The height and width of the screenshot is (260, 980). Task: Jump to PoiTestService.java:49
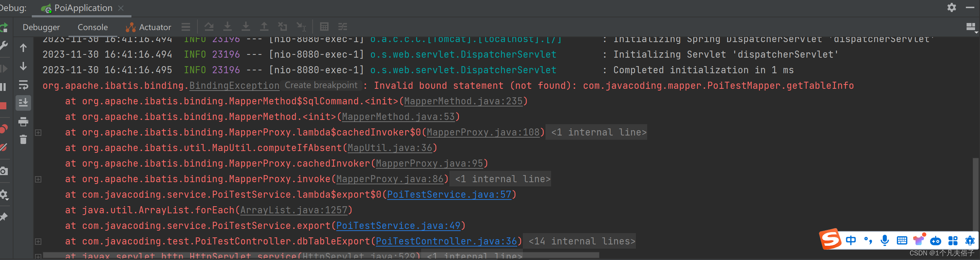(398, 226)
